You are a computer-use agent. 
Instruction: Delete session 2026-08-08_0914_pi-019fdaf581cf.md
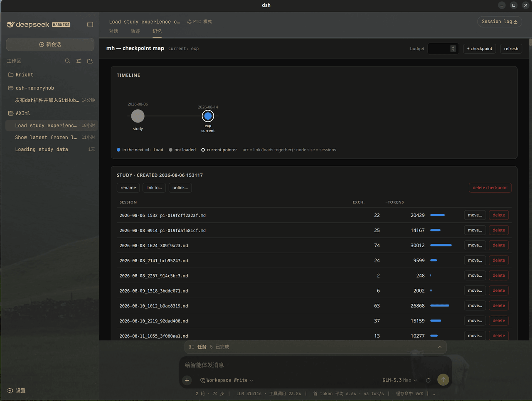[x=499, y=230]
